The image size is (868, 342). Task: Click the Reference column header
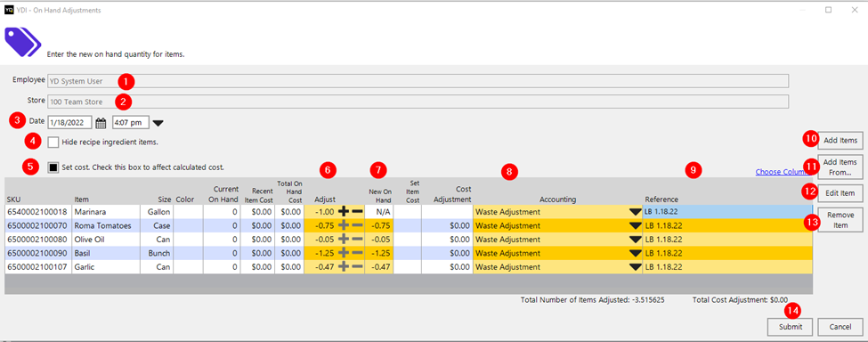[661, 199]
